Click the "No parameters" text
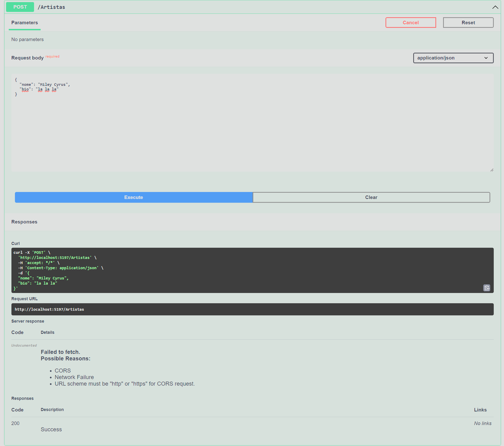The image size is (504, 446). pos(27,39)
